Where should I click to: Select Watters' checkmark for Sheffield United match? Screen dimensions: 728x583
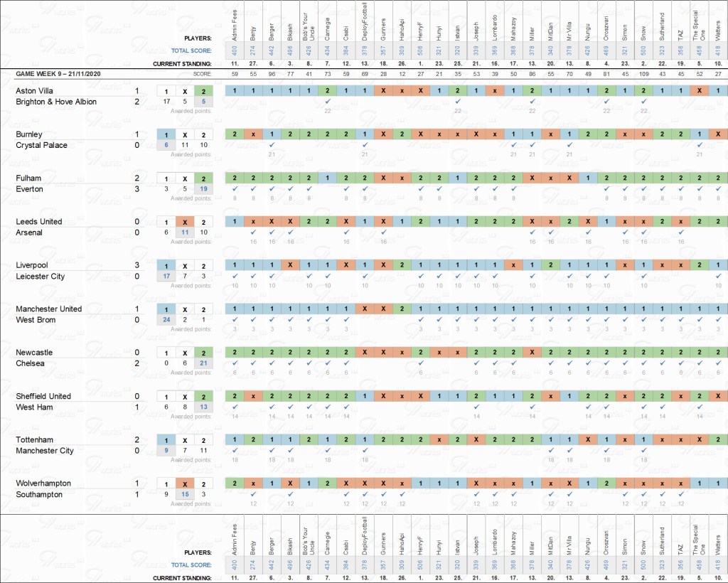tap(717, 407)
